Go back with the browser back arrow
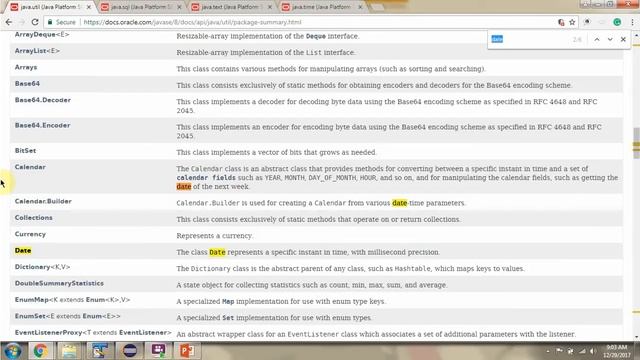The image size is (640, 360). 9,22
